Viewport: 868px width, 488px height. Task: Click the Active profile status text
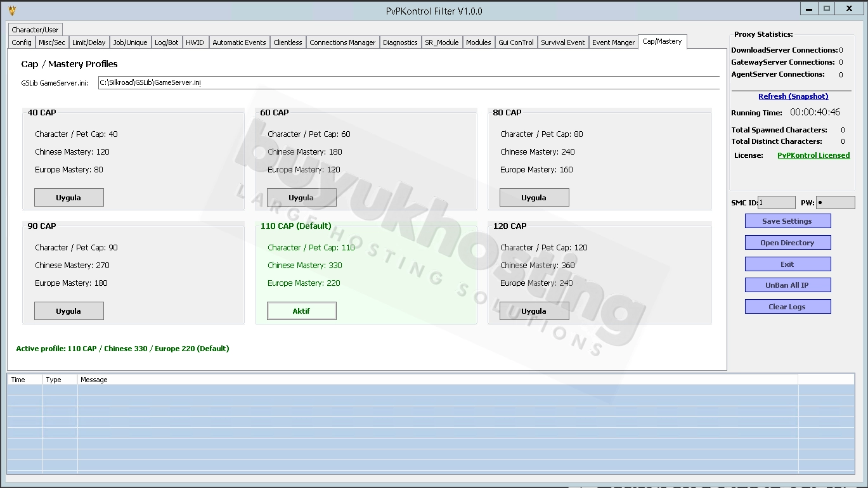click(122, 349)
